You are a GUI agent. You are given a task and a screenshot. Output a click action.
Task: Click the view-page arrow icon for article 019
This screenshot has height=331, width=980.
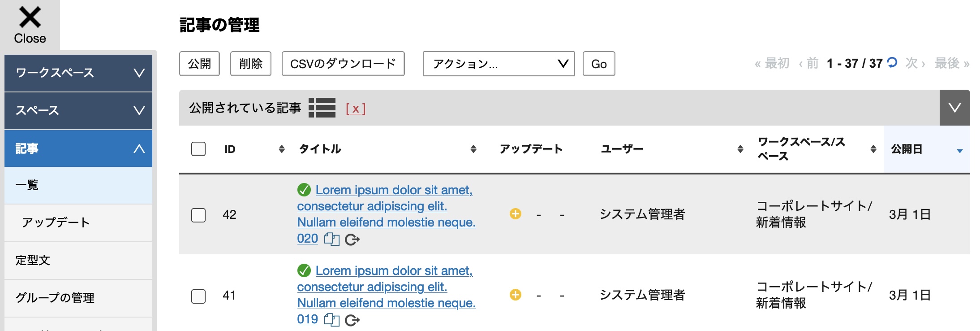[x=352, y=321]
